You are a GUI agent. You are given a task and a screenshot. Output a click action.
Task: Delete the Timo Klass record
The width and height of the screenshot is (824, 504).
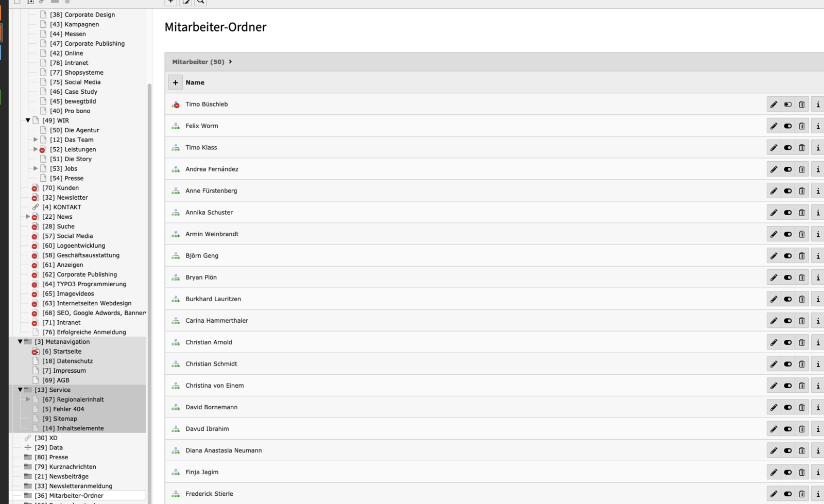pos(802,148)
